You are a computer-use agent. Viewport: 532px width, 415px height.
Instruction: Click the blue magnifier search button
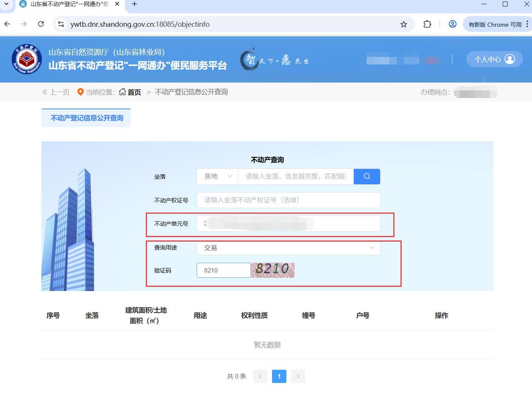tap(367, 176)
